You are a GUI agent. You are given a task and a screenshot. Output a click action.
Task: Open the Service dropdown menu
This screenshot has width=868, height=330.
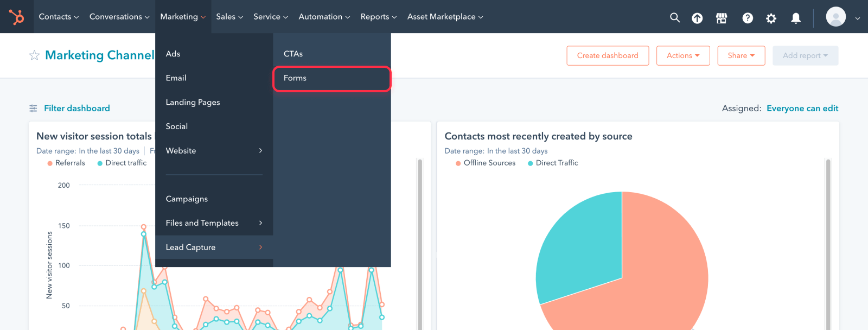(x=271, y=17)
